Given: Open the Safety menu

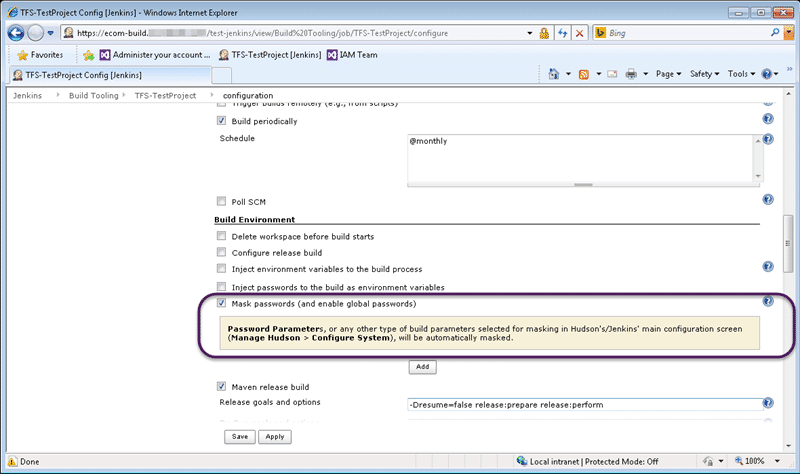Looking at the screenshot, I should pyautogui.click(x=705, y=74).
